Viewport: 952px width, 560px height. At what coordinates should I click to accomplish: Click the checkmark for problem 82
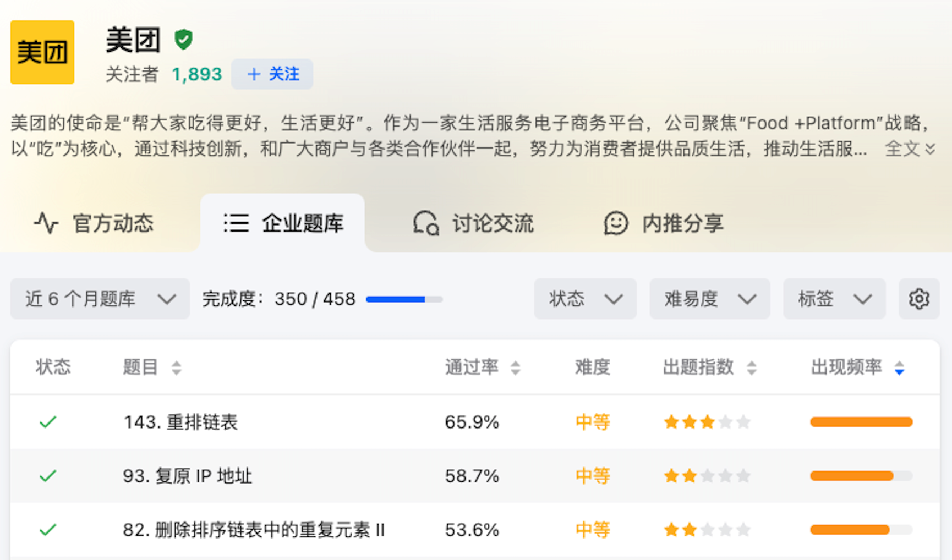[48, 530]
